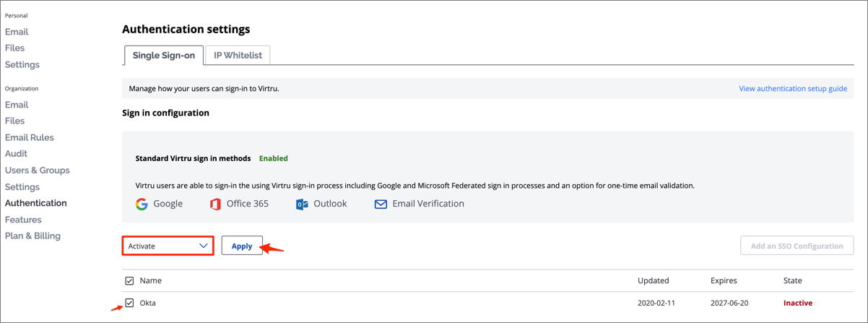Viewport: 868px width, 323px height.
Task: Click the Office 365 logo icon
Action: click(x=215, y=204)
